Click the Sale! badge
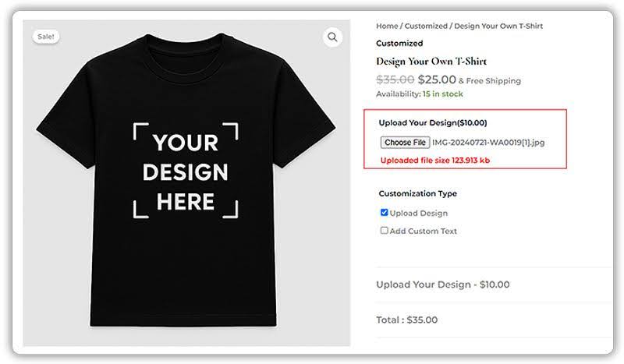This screenshot has height=364, width=624. click(x=46, y=37)
